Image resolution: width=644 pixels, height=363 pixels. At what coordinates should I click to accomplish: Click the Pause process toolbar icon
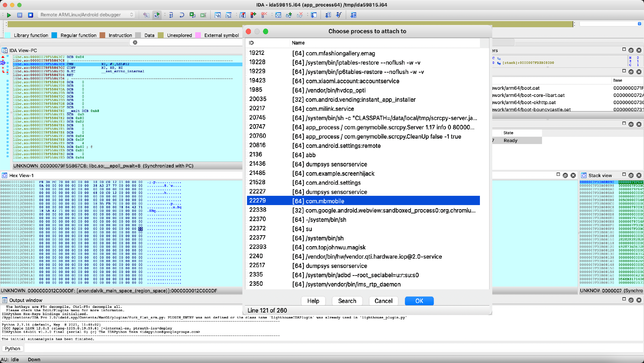point(20,15)
